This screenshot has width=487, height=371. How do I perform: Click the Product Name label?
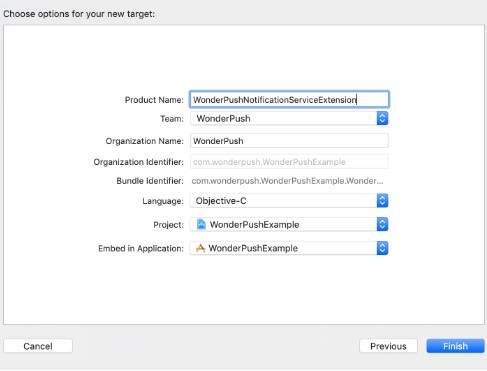point(154,100)
